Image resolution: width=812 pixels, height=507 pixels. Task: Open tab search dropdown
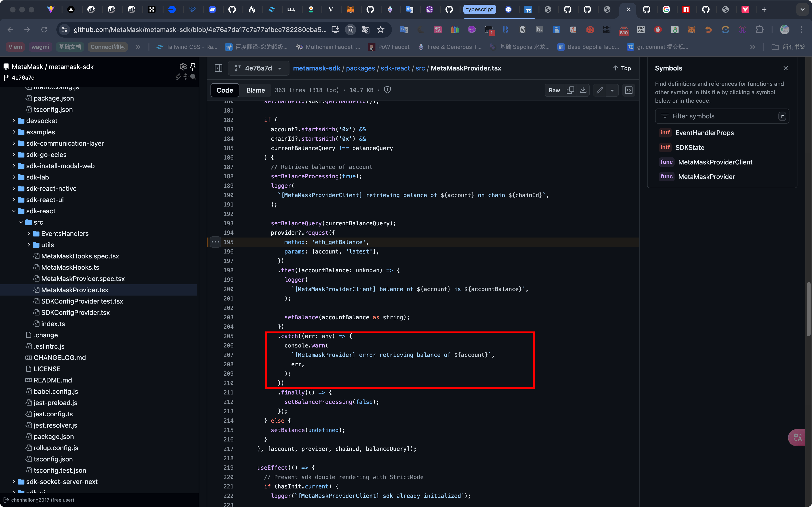click(802, 9)
